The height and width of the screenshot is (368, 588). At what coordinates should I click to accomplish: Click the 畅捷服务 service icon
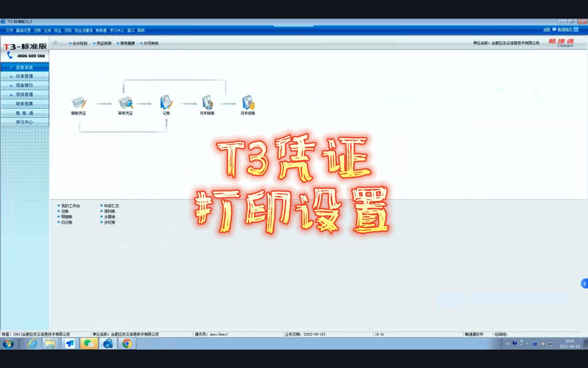coord(576,30)
